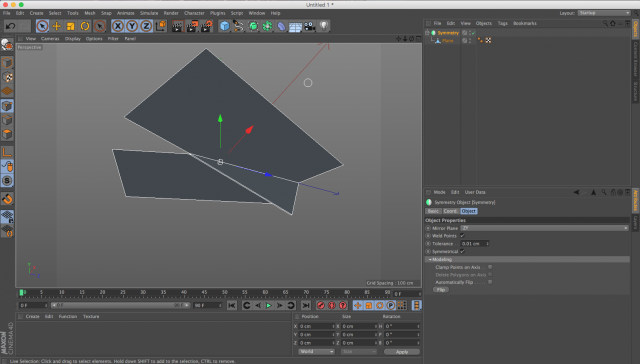Collapse the Modeling section
This screenshot has height=364, width=640.
pos(430,260)
